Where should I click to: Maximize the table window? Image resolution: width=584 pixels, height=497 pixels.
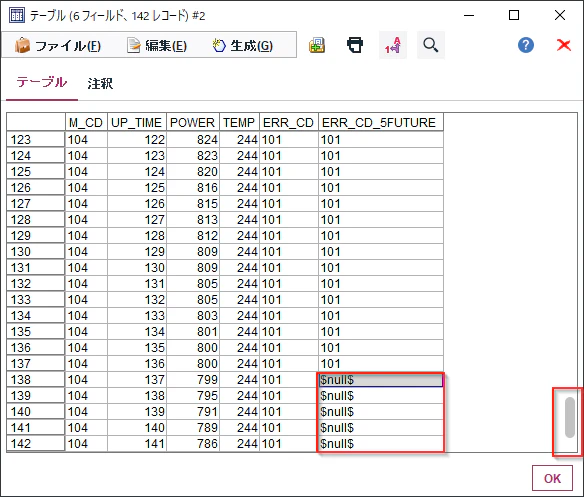pyautogui.click(x=514, y=15)
